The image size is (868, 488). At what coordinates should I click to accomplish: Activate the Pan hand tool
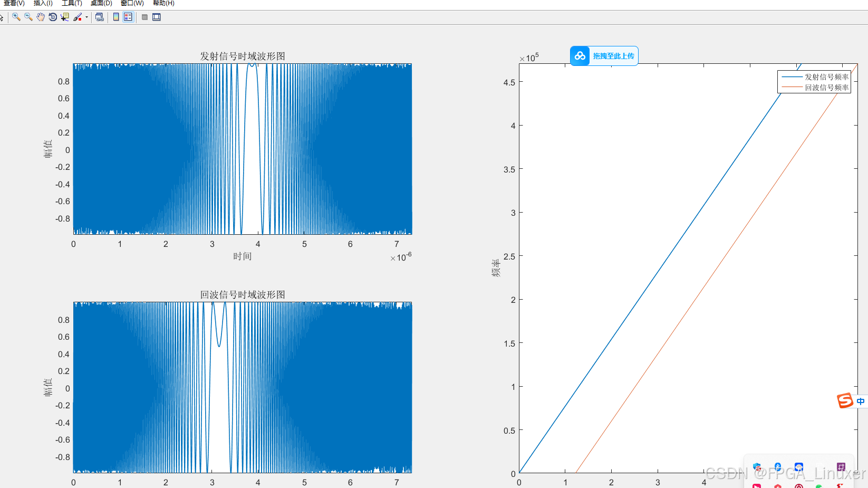coord(41,17)
